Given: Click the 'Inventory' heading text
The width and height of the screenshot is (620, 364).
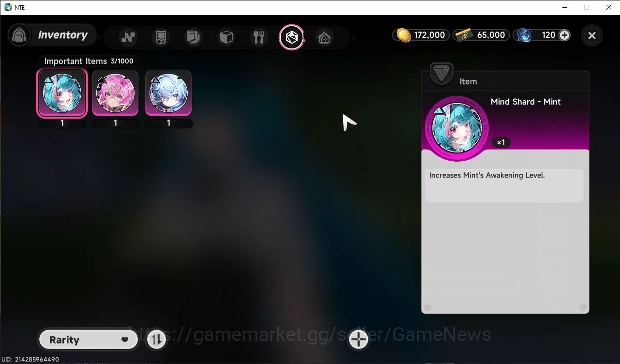Looking at the screenshot, I should click(x=63, y=35).
